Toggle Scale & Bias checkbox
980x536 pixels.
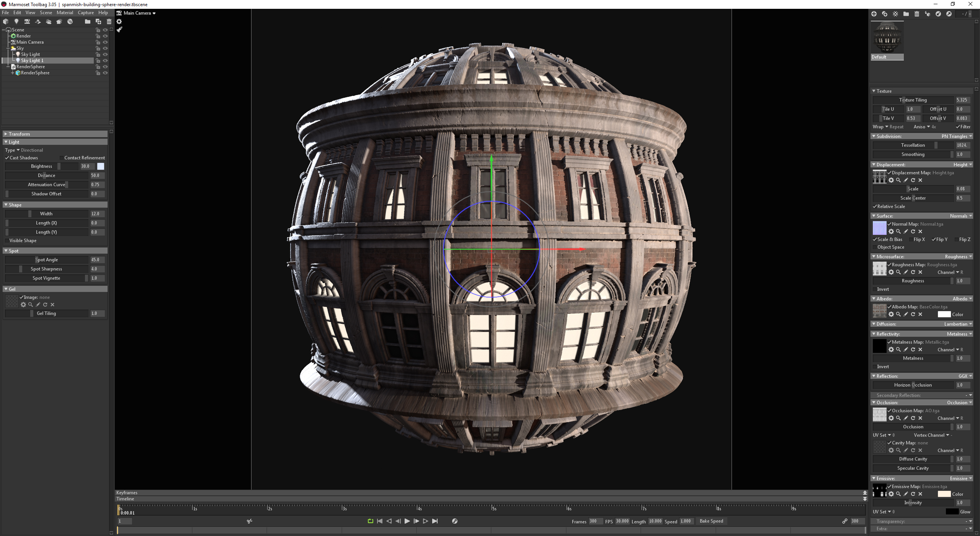pos(875,239)
